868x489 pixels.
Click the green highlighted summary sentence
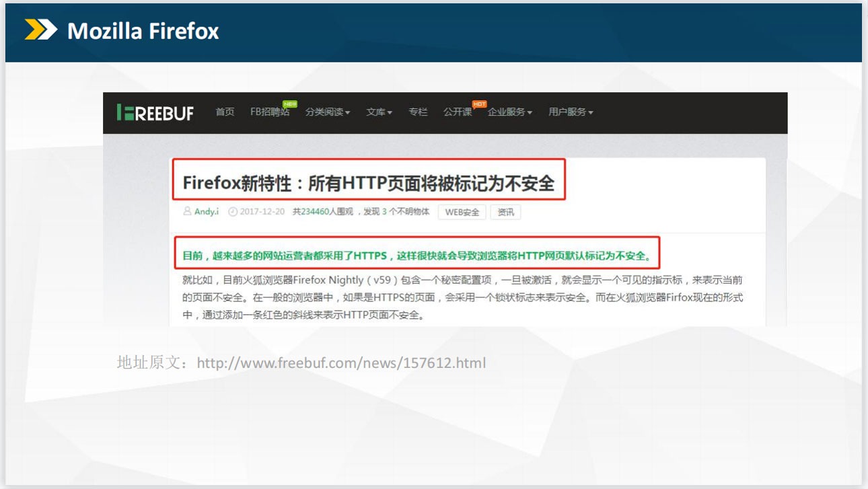[x=417, y=256]
